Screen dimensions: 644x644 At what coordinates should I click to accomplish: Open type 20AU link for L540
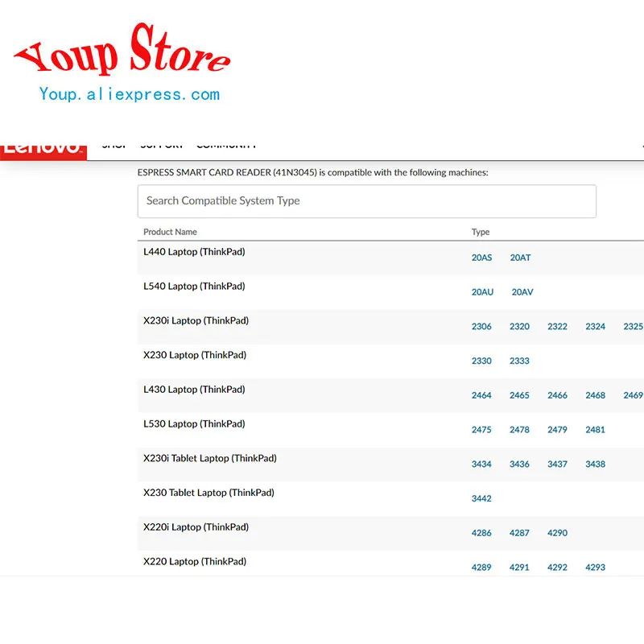pyautogui.click(x=482, y=292)
